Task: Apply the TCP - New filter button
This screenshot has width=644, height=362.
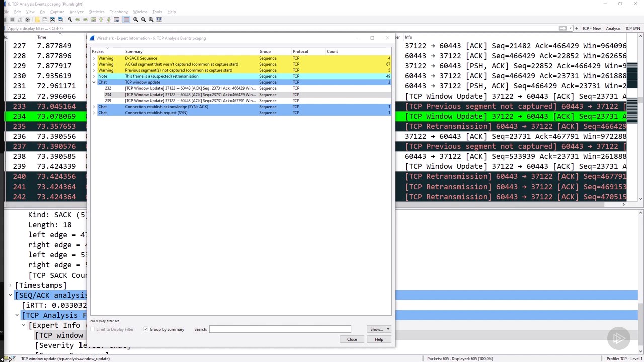Action: coord(591,28)
